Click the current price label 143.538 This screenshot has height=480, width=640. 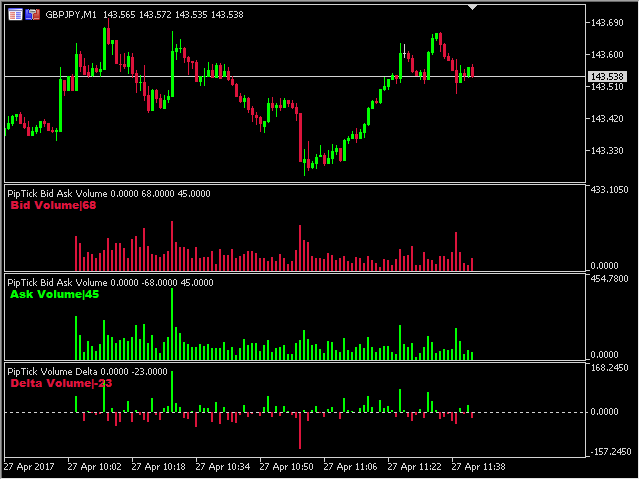(x=607, y=76)
